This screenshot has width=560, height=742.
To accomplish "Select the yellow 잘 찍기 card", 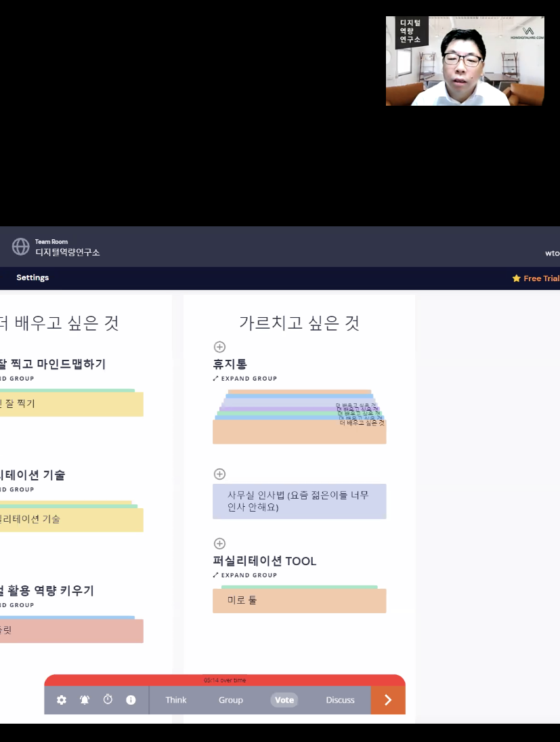I will click(x=71, y=404).
